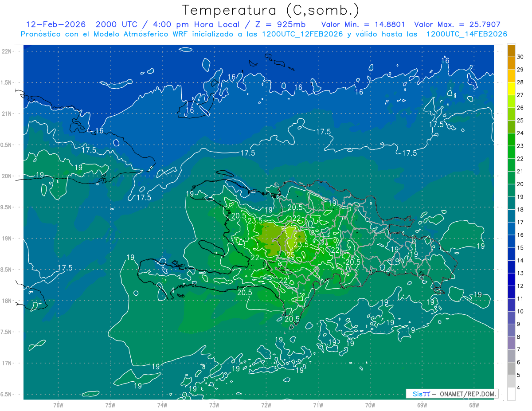
Task: Click the '18N' latitude axis label
Action: (x=7, y=301)
